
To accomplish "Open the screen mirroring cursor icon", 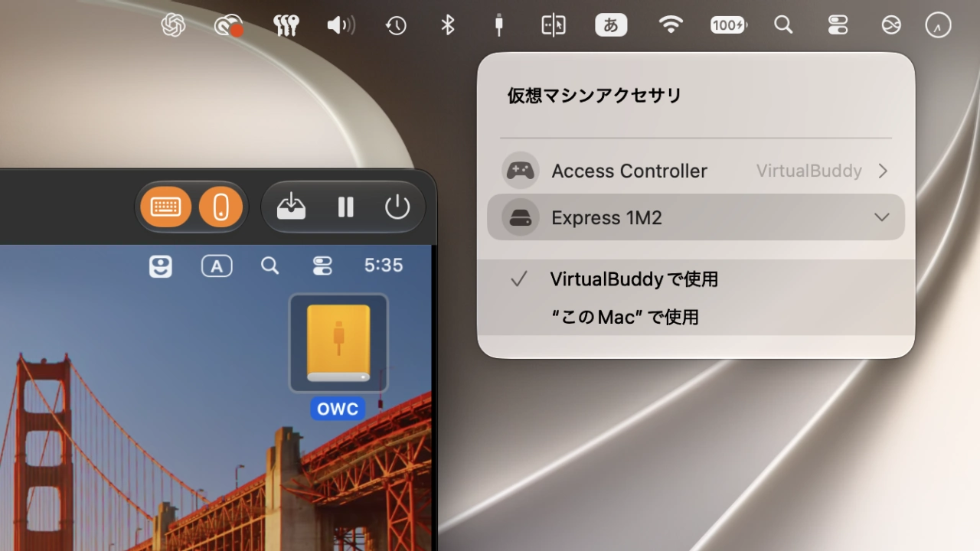I will (554, 25).
